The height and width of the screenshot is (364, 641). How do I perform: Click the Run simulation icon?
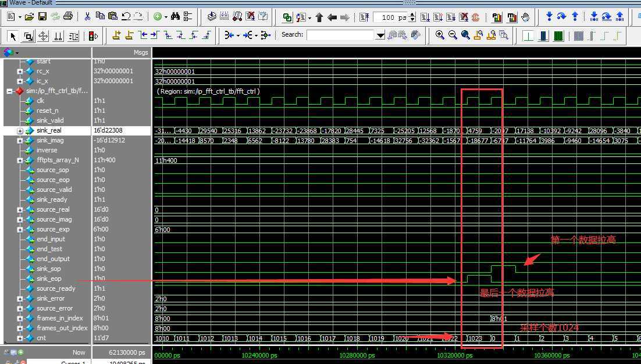point(425,17)
